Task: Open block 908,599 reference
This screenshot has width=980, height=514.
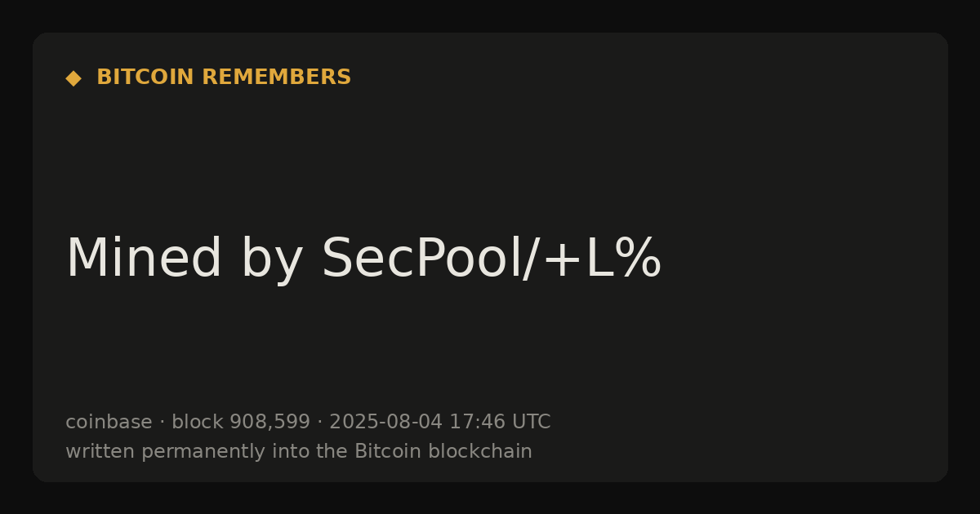Action: click(x=241, y=422)
